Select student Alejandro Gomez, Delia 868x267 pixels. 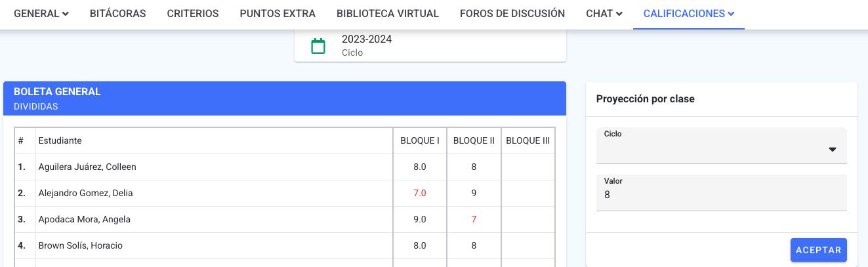[86, 193]
